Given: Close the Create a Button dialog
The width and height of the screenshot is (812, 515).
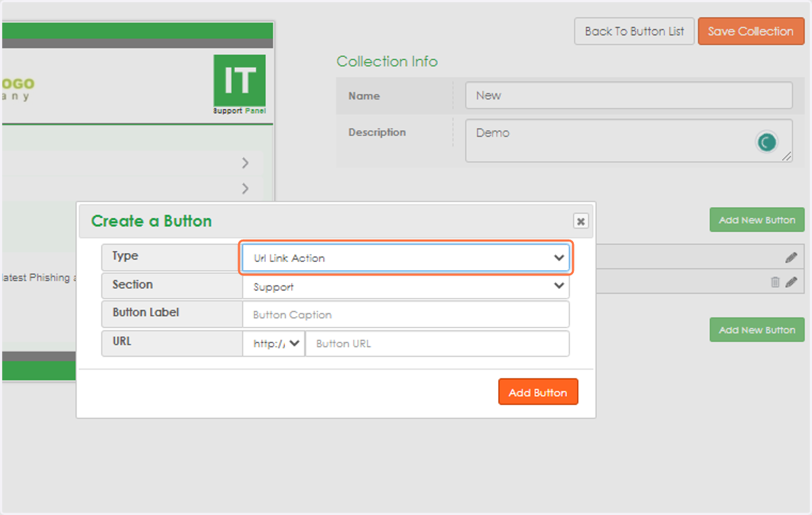Looking at the screenshot, I should 581,221.
